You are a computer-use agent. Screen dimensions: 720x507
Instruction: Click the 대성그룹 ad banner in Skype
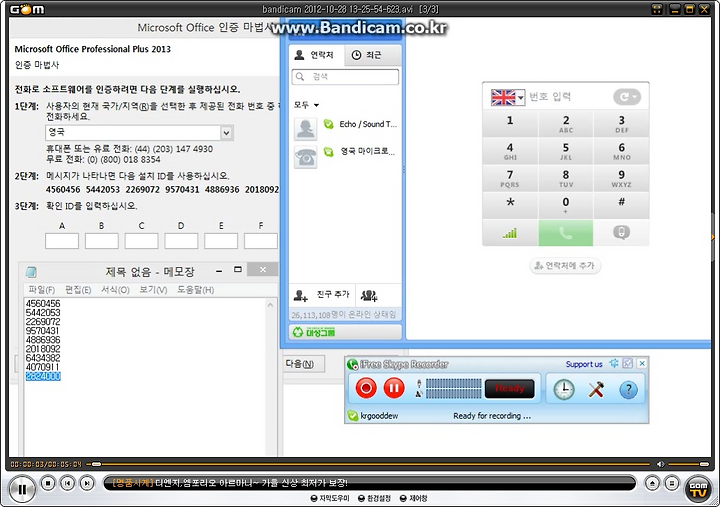(345, 332)
